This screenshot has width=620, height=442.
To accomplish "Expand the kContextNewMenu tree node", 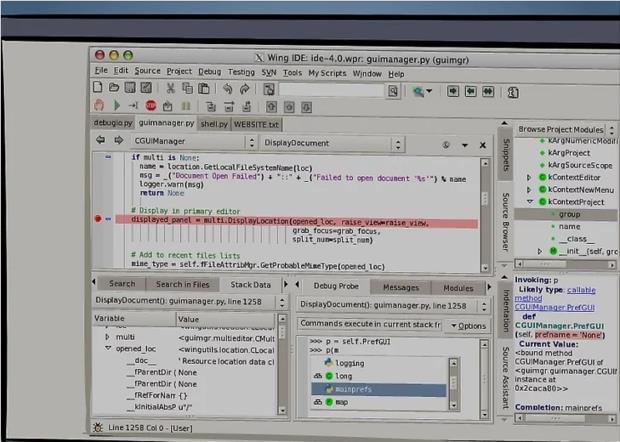I will pos(529,190).
